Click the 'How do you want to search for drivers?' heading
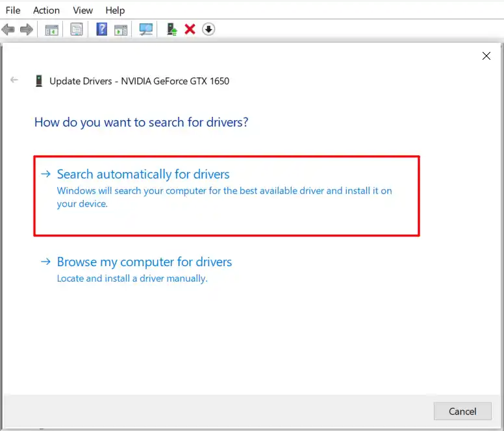This screenshot has width=504, height=431. (141, 123)
